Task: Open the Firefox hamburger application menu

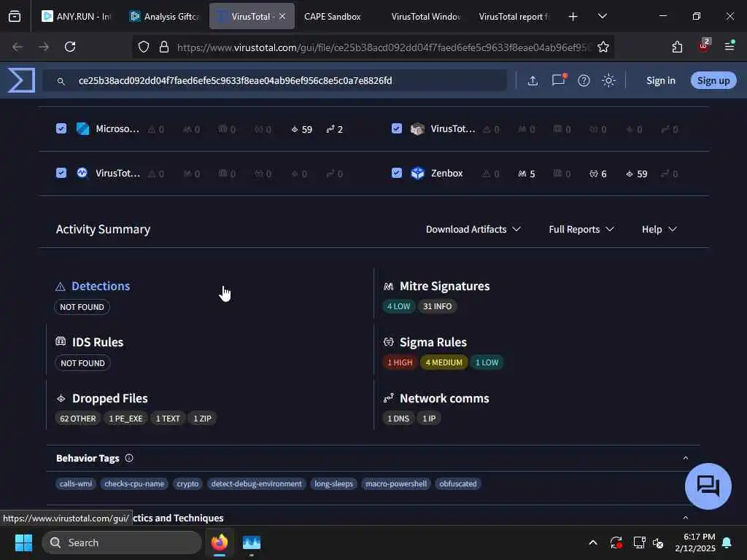Action: (x=729, y=46)
